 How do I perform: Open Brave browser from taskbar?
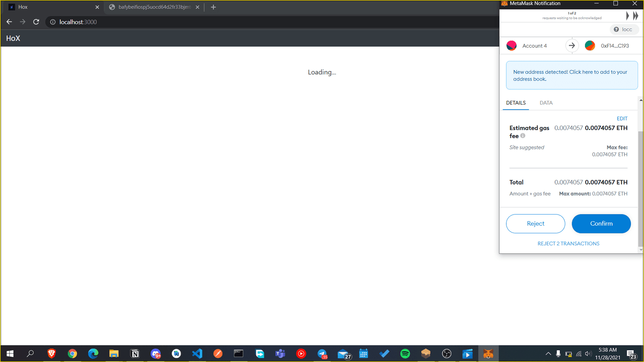coord(51,354)
